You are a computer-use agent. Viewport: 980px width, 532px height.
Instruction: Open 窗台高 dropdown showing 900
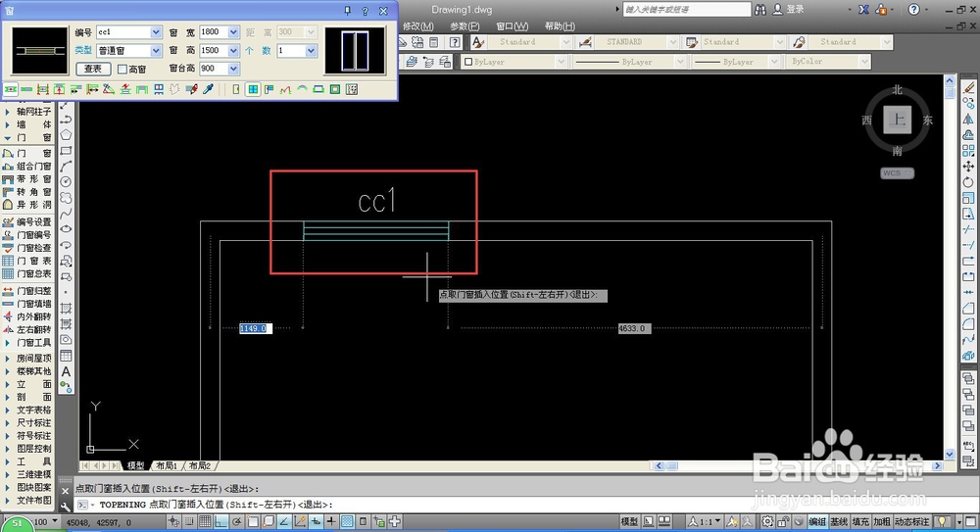(x=233, y=69)
